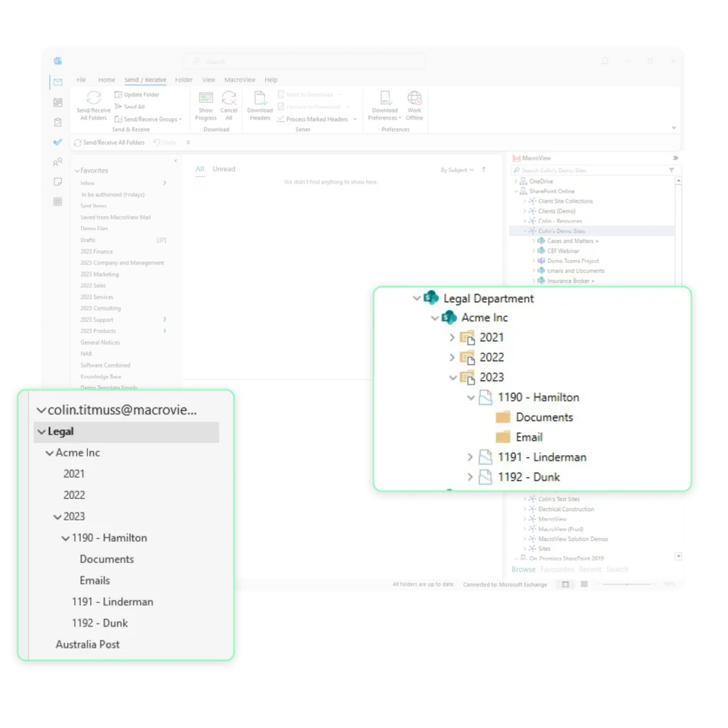Screen dimensions: 728x728
Task: Click Acme Inc SharePoint site icon
Action: (449, 318)
